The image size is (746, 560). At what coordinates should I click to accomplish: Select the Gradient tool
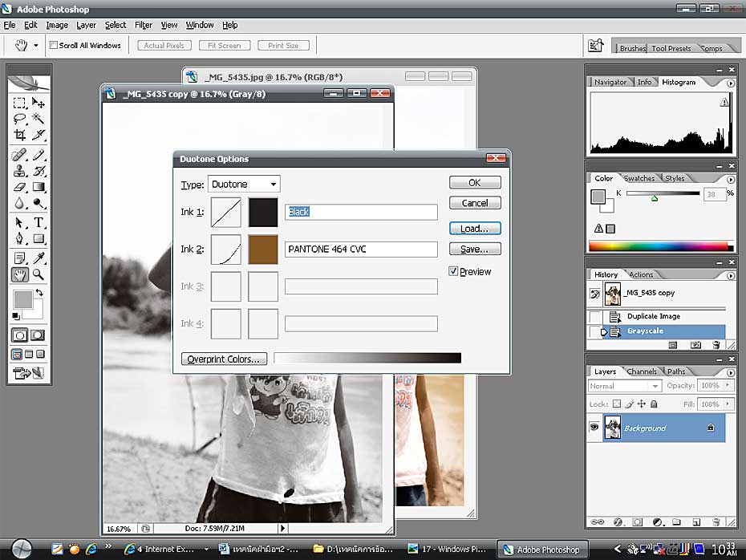click(x=38, y=187)
